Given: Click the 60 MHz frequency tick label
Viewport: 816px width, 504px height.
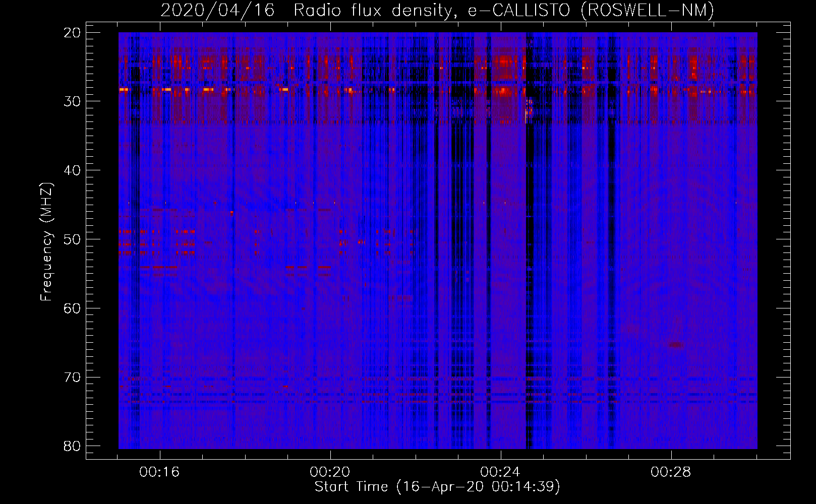Looking at the screenshot, I should (x=73, y=308).
